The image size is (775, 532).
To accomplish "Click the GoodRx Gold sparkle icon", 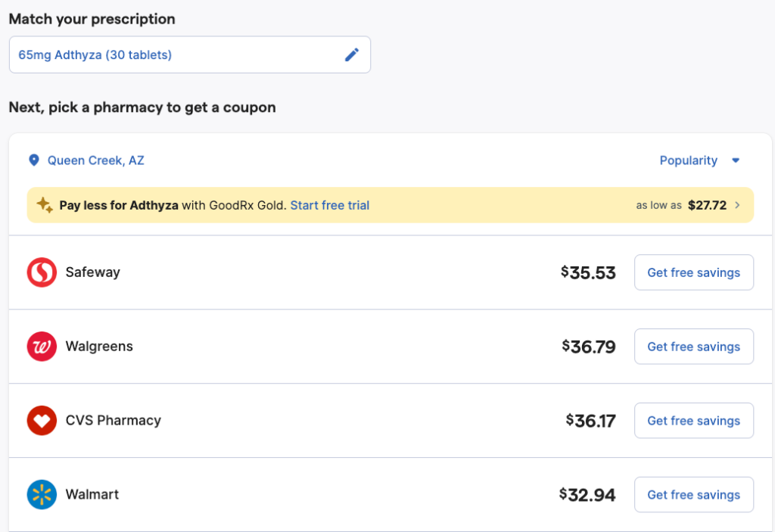I will [x=45, y=205].
